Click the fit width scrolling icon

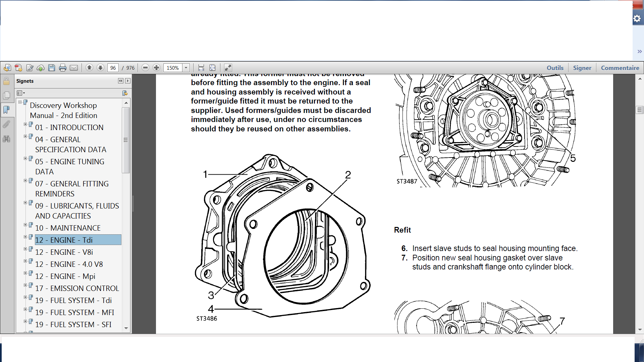click(x=201, y=68)
